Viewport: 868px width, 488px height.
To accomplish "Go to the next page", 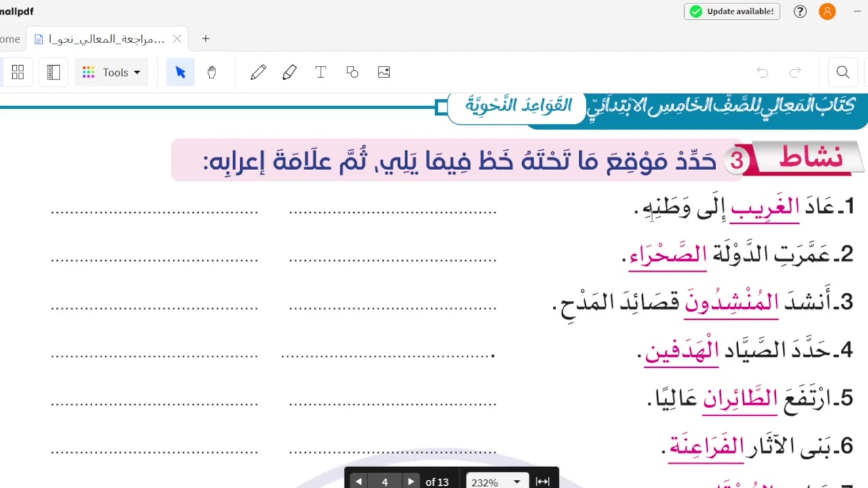I will click(410, 481).
